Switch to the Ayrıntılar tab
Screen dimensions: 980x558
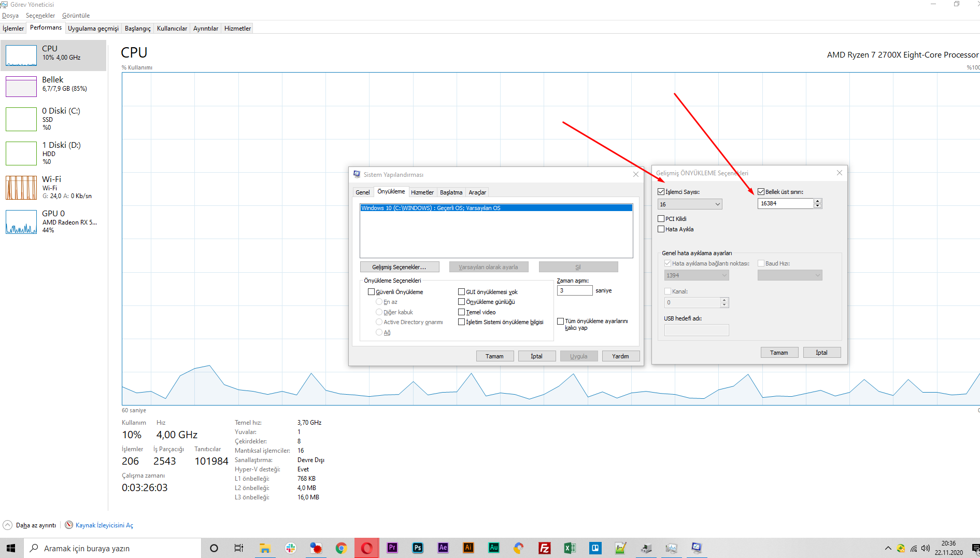click(206, 29)
